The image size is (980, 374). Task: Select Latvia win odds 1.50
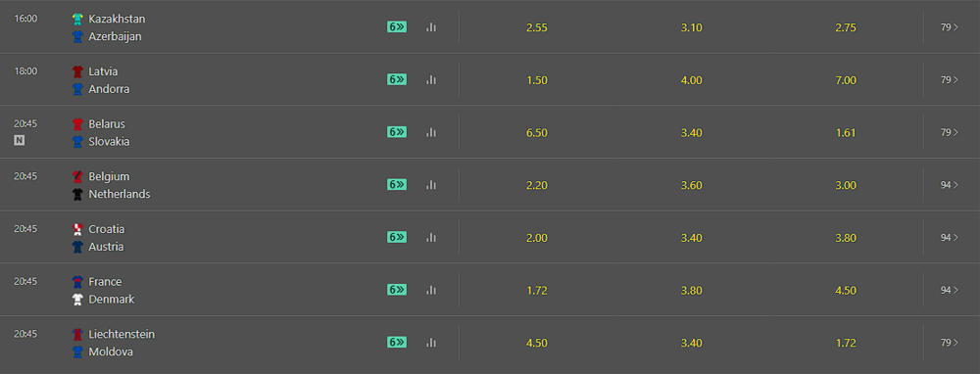[537, 80]
